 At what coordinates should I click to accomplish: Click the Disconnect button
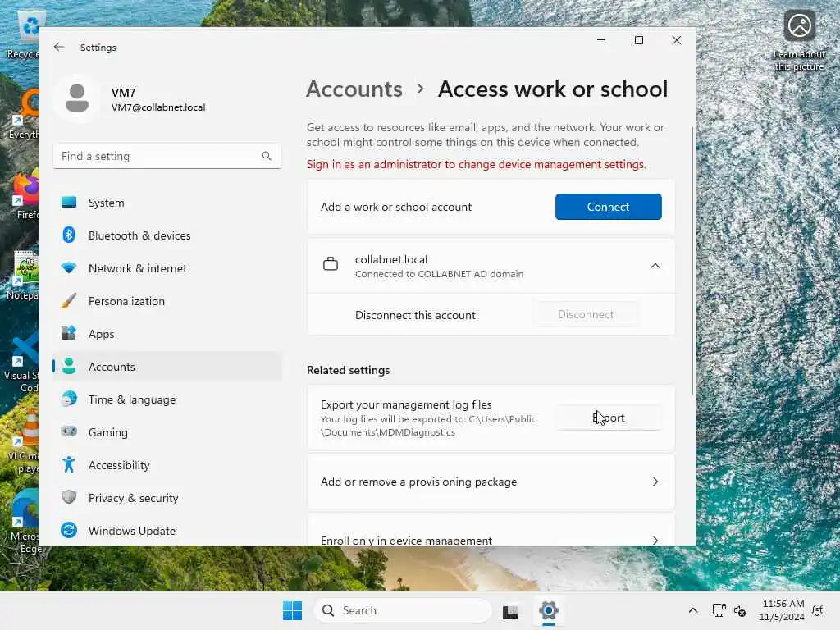pos(586,314)
